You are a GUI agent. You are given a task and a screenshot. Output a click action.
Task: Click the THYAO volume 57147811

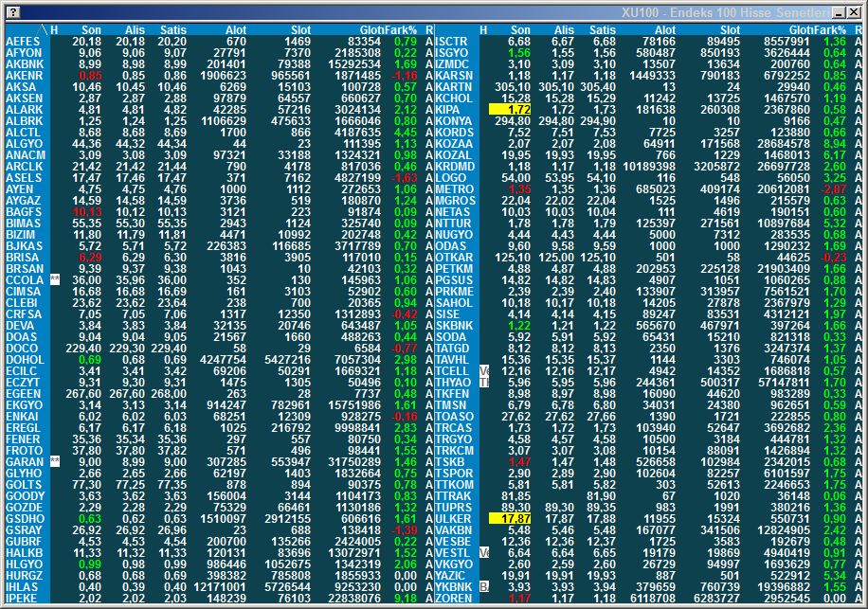click(782, 383)
